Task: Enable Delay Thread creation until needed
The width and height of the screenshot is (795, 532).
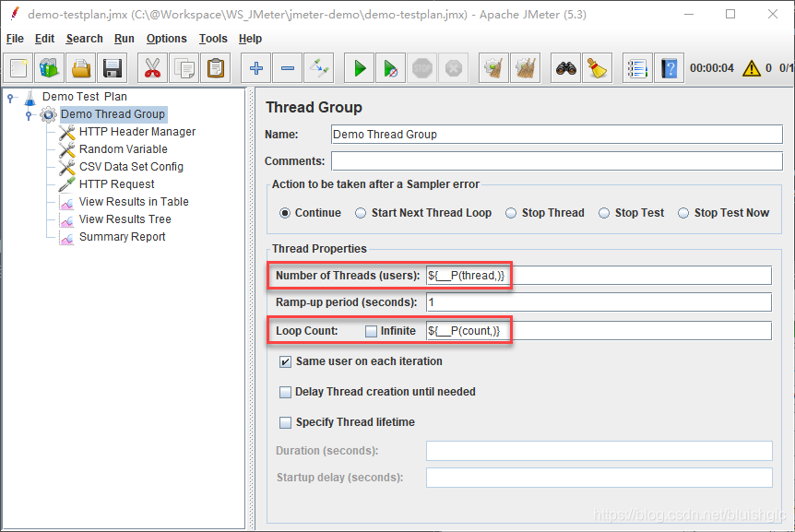Action: (x=286, y=392)
